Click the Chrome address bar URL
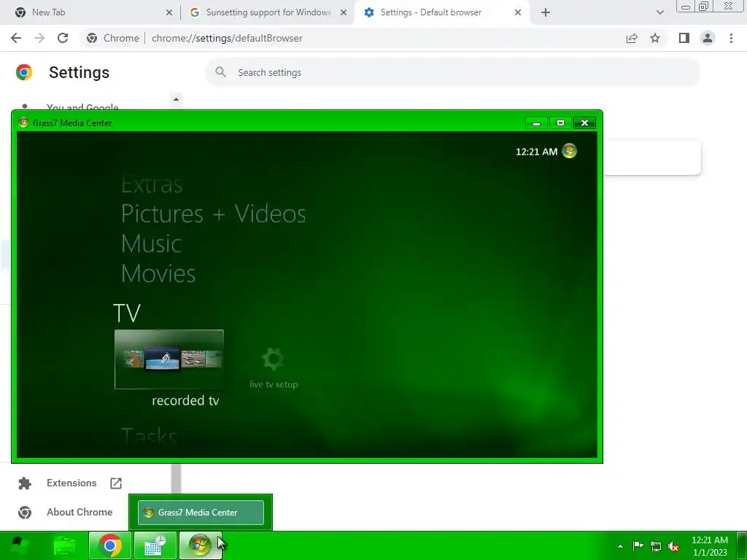747x560 pixels. tap(227, 38)
